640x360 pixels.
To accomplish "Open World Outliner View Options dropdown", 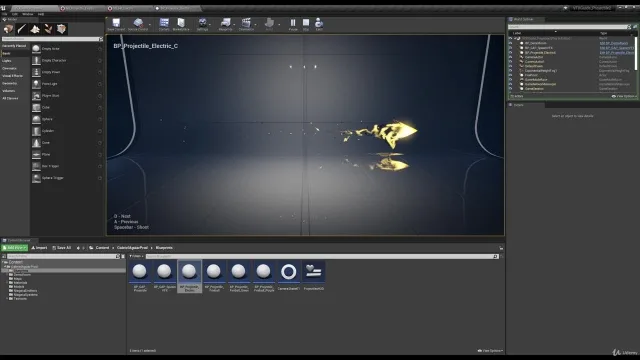I will (x=623, y=96).
